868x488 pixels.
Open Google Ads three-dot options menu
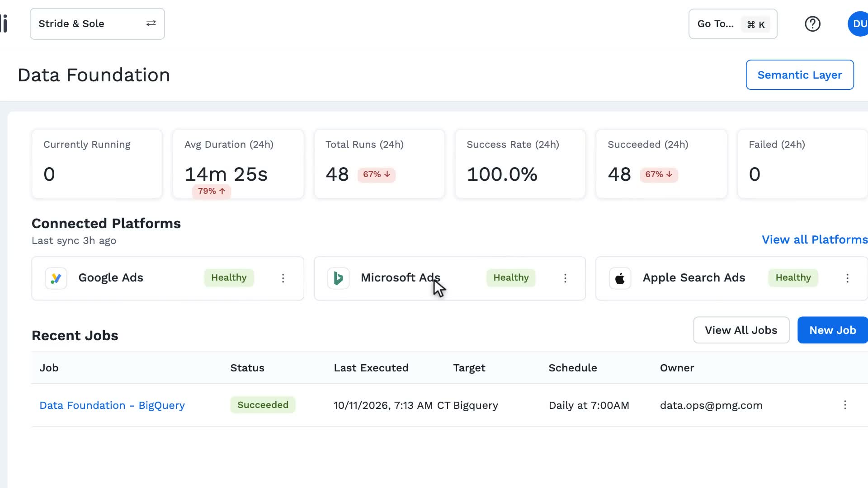click(283, 278)
